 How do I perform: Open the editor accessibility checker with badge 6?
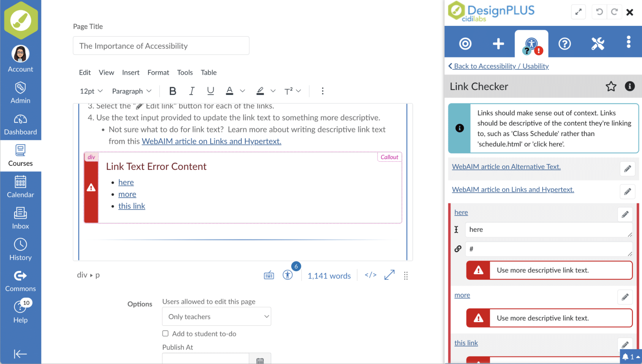click(x=287, y=275)
